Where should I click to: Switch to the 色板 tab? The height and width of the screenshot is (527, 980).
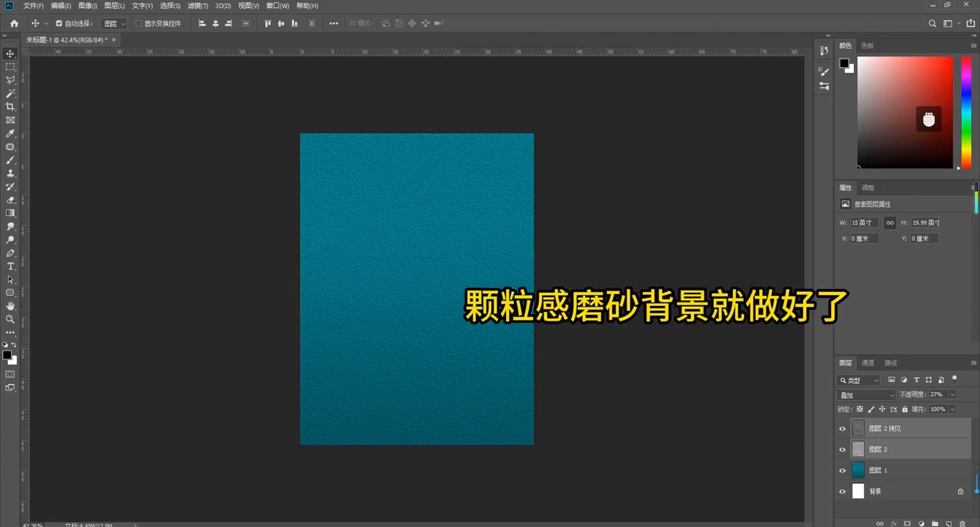[x=867, y=45]
